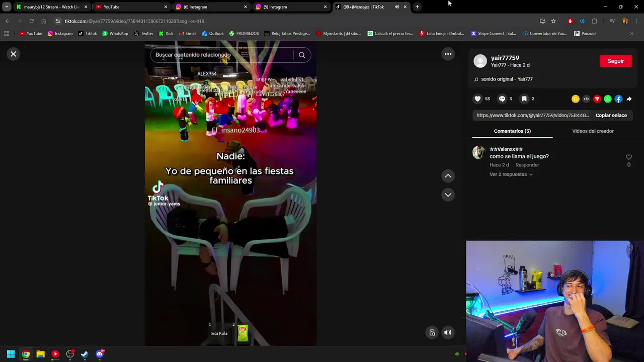Share video to WhatsApp
The image size is (644, 362).
(608, 99)
